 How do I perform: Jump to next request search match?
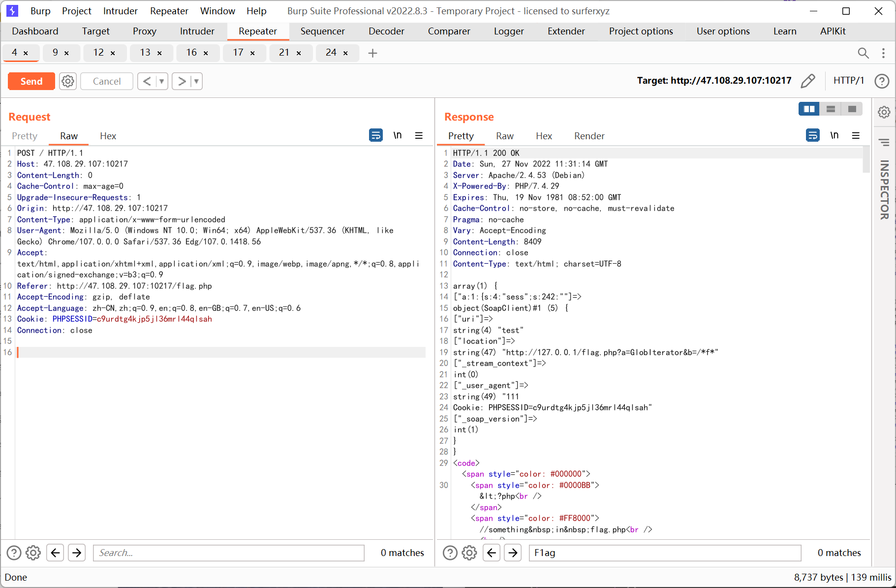coord(77,553)
